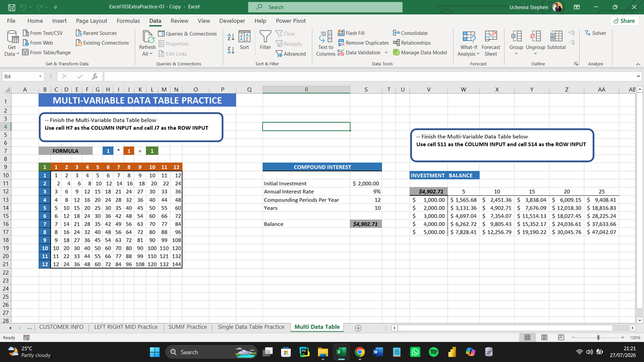
Task: Click the Insert Function fx icon
Action: click(x=94, y=77)
